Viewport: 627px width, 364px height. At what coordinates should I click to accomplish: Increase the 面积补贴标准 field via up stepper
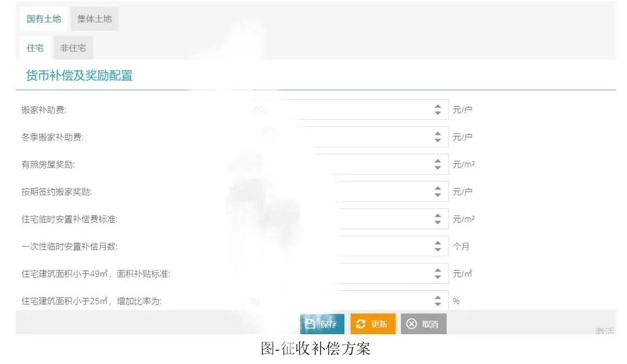[x=437, y=270]
